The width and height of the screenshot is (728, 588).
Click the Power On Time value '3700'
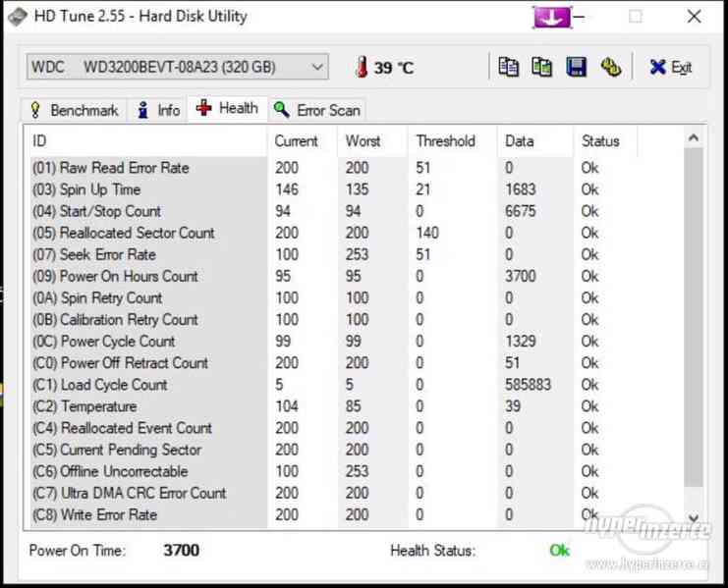pyautogui.click(x=181, y=551)
